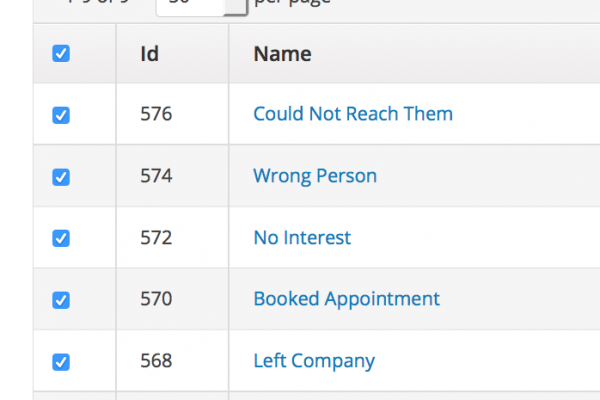Screen dimensions: 600x400
Task: Click the Id value 570
Action: click(x=156, y=299)
